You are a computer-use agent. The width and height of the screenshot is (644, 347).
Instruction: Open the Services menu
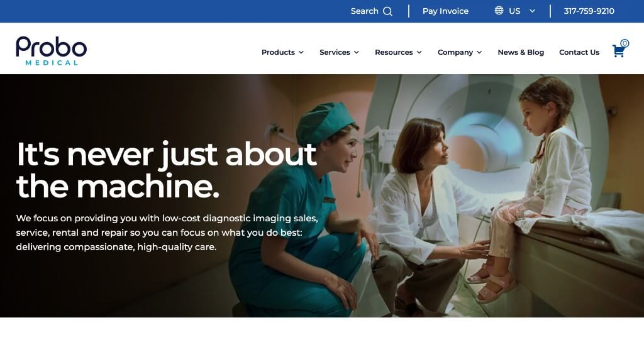coord(335,52)
